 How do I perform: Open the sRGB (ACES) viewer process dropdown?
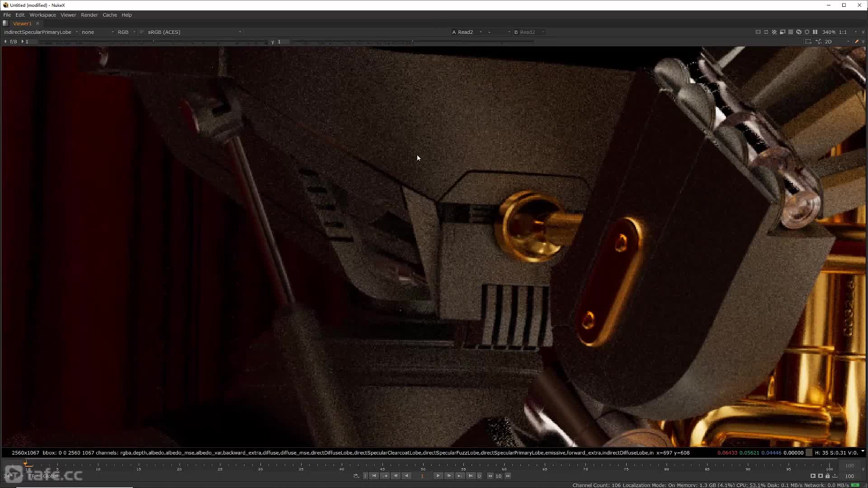tap(194, 32)
